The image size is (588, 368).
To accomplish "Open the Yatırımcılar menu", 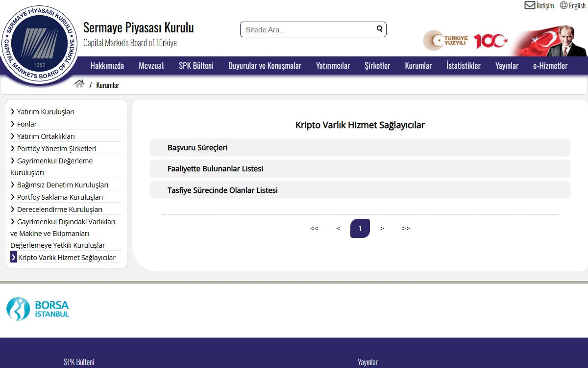I will [333, 65].
